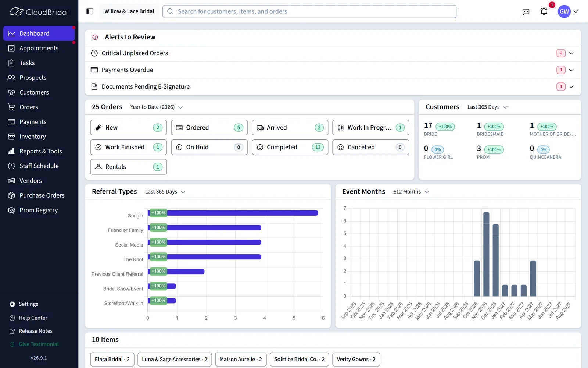Viewport: 588px width, 368px height.
Task: Click the Help Center question icon
Action: (x=12, y=318)
